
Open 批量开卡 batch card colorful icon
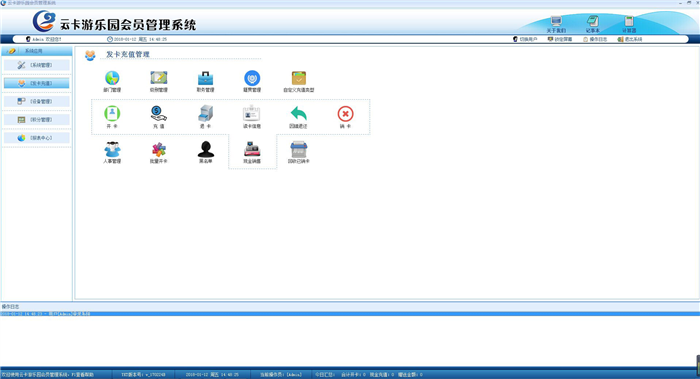click(x=158, y=150)
